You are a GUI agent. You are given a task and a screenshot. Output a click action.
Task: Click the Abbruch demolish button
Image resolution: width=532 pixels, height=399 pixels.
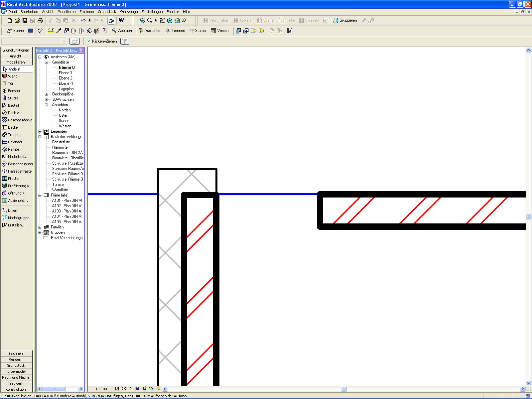pyautogui.click(x=122, y=31)
